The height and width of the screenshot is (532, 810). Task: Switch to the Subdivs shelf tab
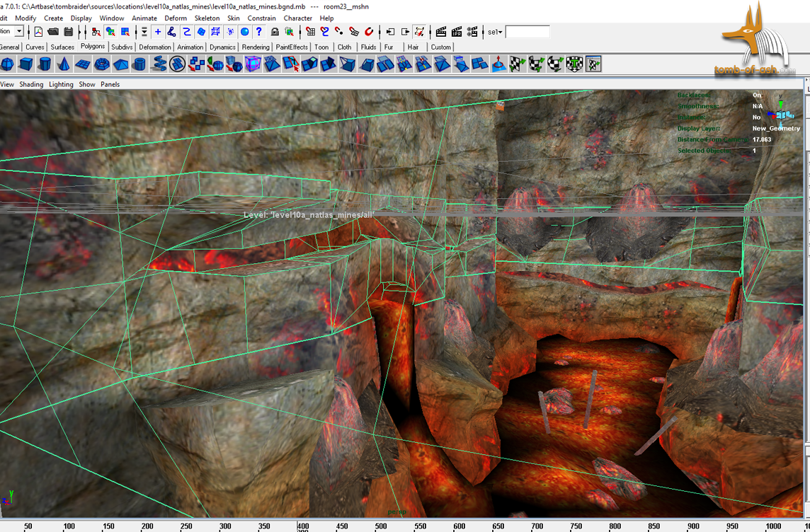(x=122, y=47)
